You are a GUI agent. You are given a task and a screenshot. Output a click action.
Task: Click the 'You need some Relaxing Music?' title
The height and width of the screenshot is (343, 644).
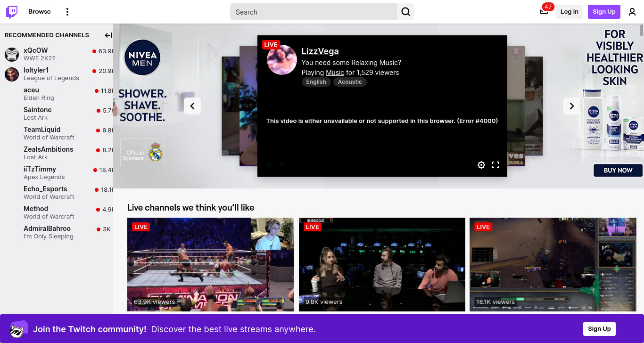(x=351, y=63)
